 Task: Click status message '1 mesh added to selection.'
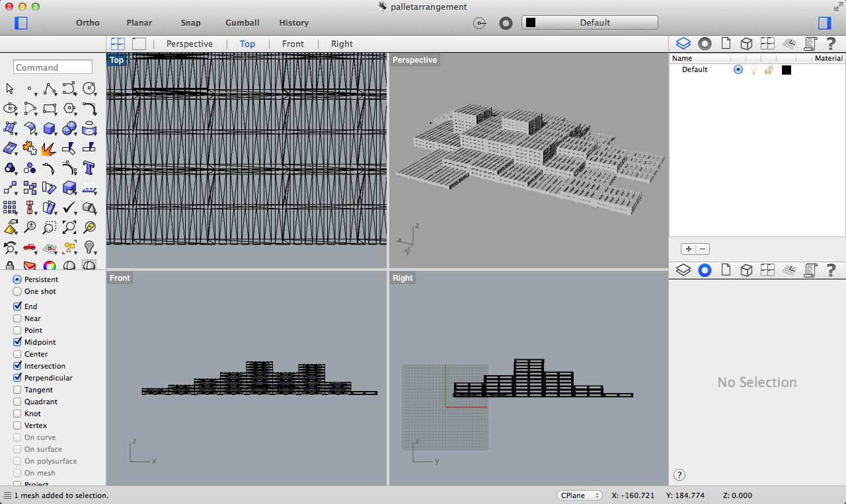pos(61,495)
